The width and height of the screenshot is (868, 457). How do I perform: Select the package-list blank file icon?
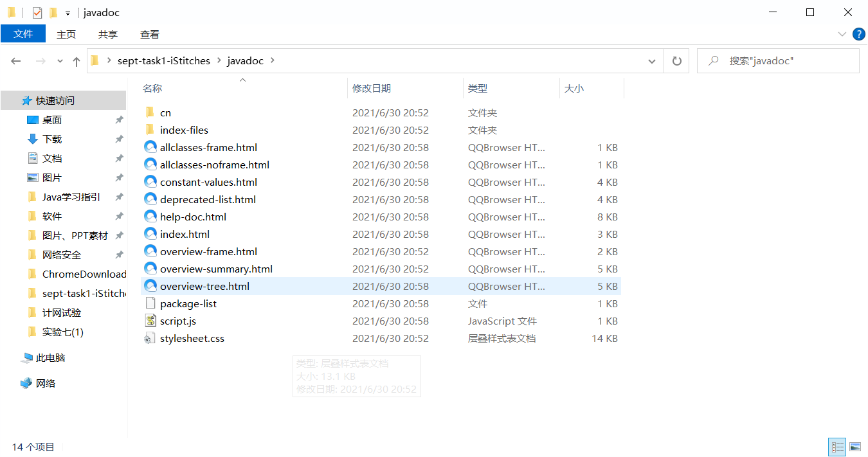point(150,303)
